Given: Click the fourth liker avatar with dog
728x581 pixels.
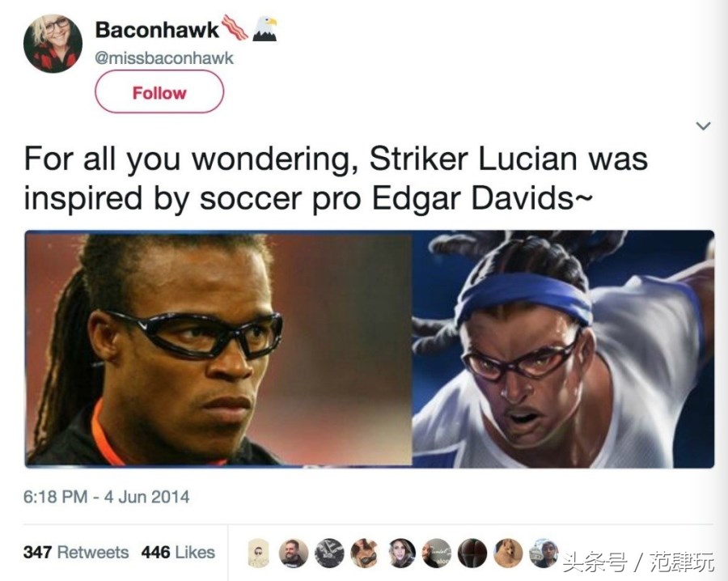Looking at the screenshot, I should click(x=365, y=553).
